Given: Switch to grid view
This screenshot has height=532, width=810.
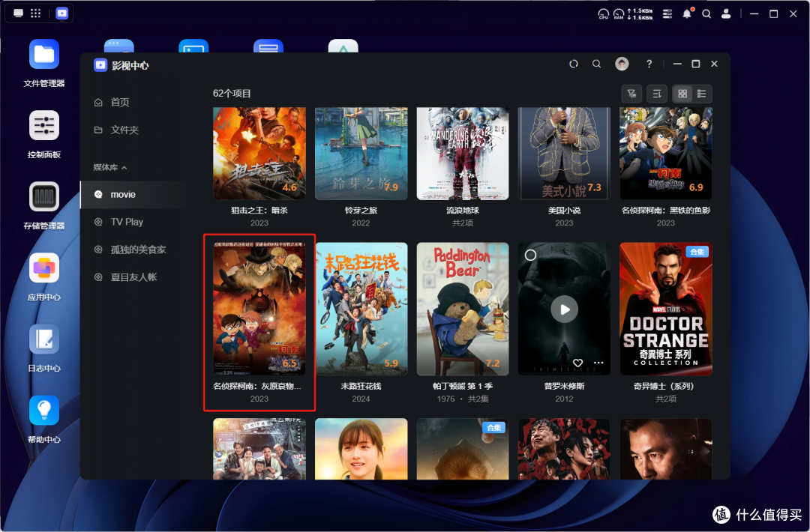Looking at the screenshot, I should click(682, 94).
